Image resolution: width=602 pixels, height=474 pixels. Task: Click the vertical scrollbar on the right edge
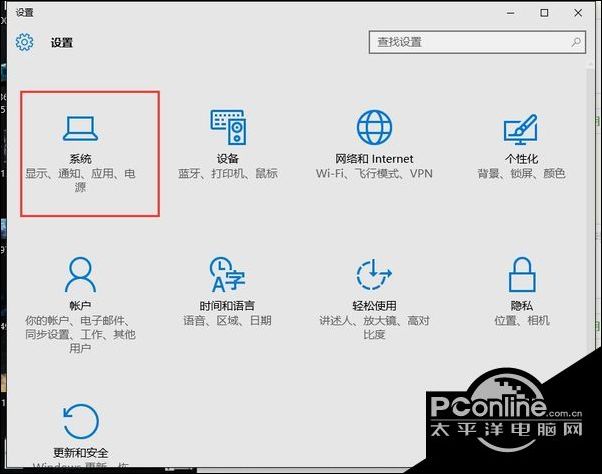click(591, 211)
